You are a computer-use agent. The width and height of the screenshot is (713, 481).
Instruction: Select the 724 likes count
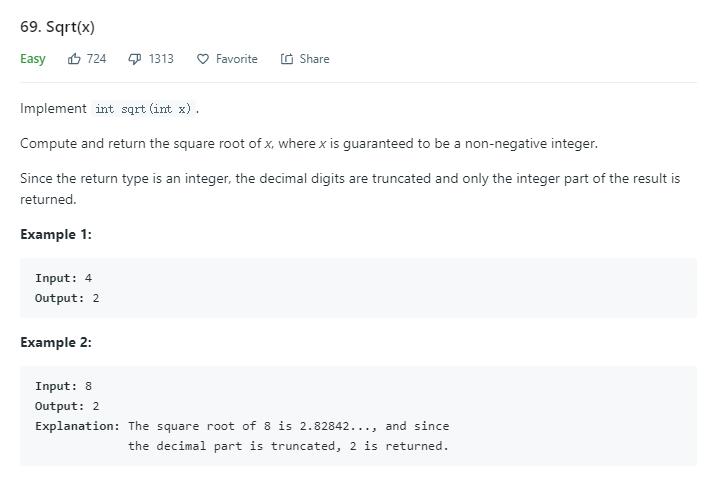tap(96, 59)
